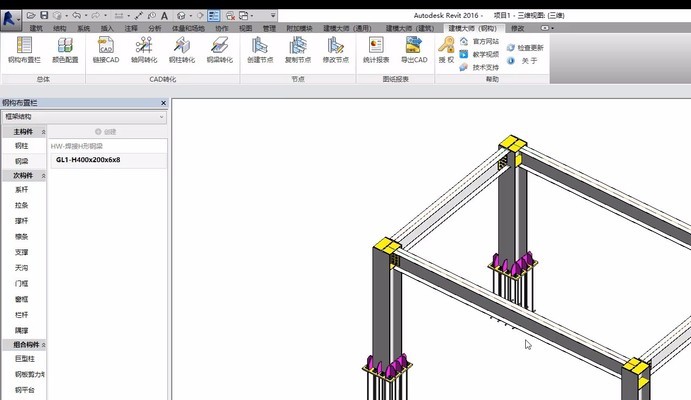Open the 附加模块 ribbon tab
The image size is (691, 400).
297,28
